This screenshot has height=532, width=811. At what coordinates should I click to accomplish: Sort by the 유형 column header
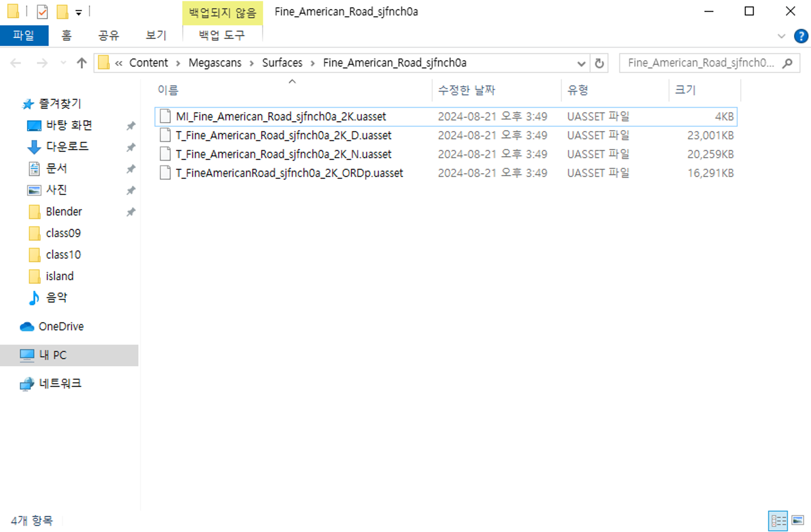pos(615,90)
